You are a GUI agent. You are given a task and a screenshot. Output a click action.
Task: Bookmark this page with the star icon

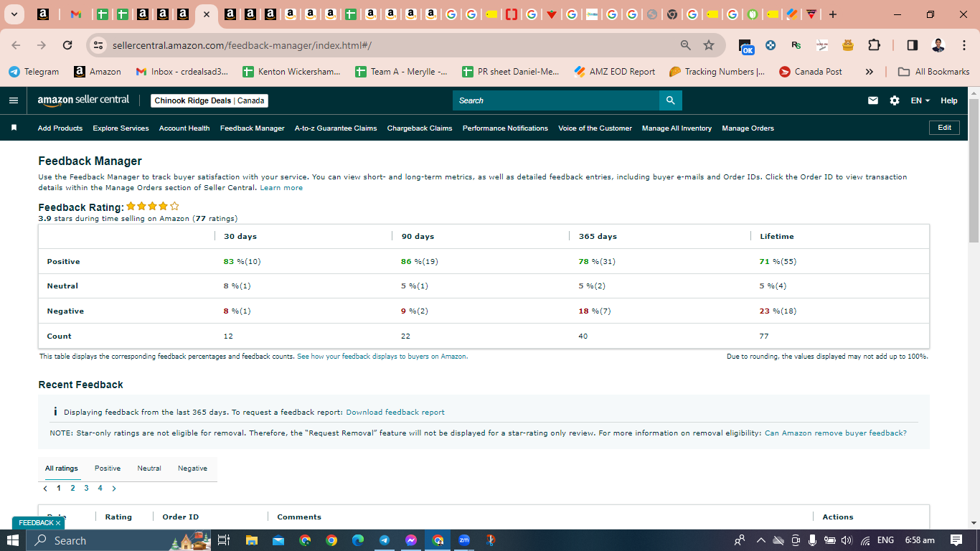coord(709,45)
